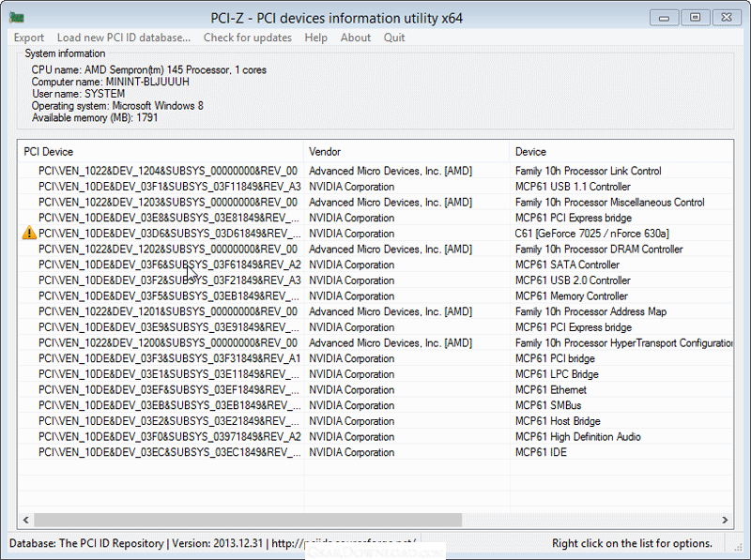The width and height of the screenshot is (751, 560).
Task: Click Available memory (MB): 1791 text
Action: [95, 118]
